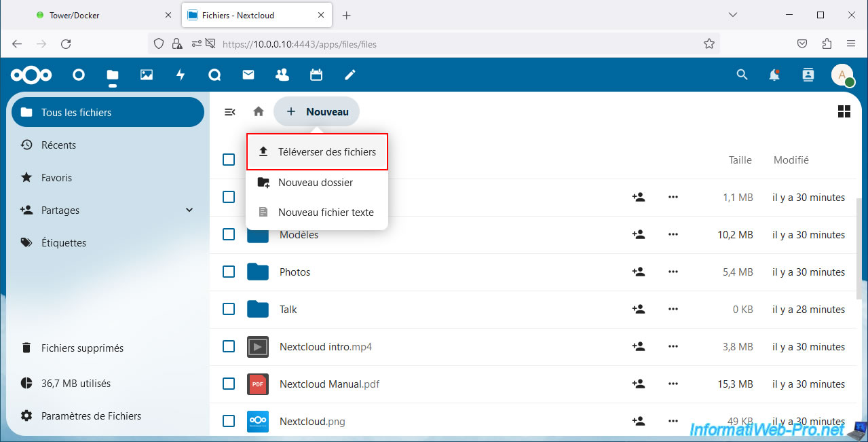Select checkbox for Nextcloud Manual.pdf
The width and height of the screenshot is (868, 442).
click(229, 384)
